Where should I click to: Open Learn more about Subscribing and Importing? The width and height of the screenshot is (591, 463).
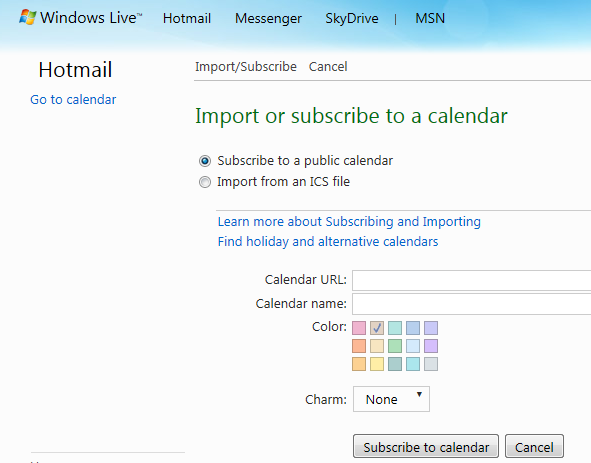tap(349, 221)
